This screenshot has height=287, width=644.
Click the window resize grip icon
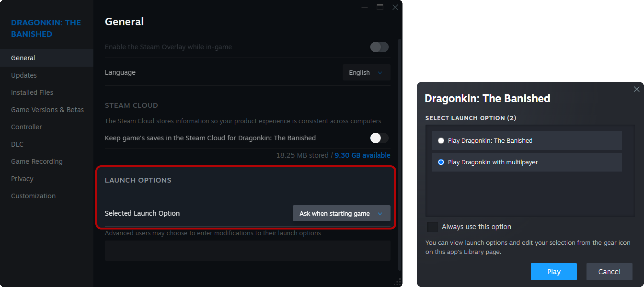397,282
